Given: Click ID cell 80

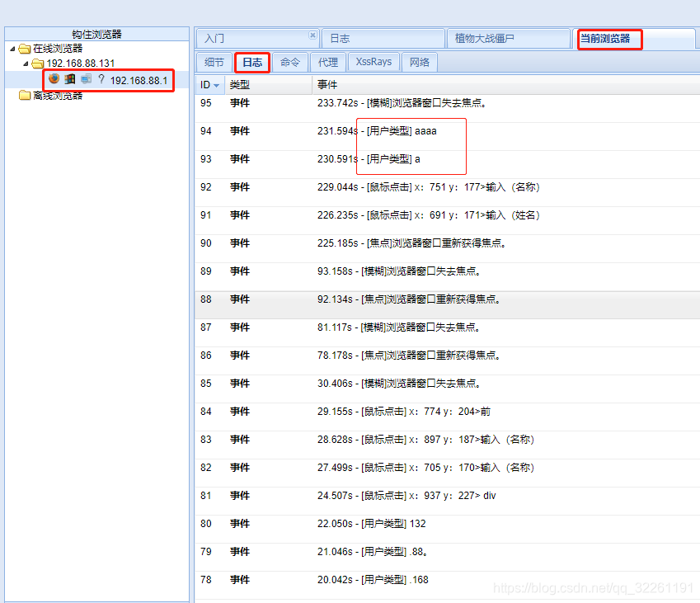Looking at the screenshot, I should (206, 524).
